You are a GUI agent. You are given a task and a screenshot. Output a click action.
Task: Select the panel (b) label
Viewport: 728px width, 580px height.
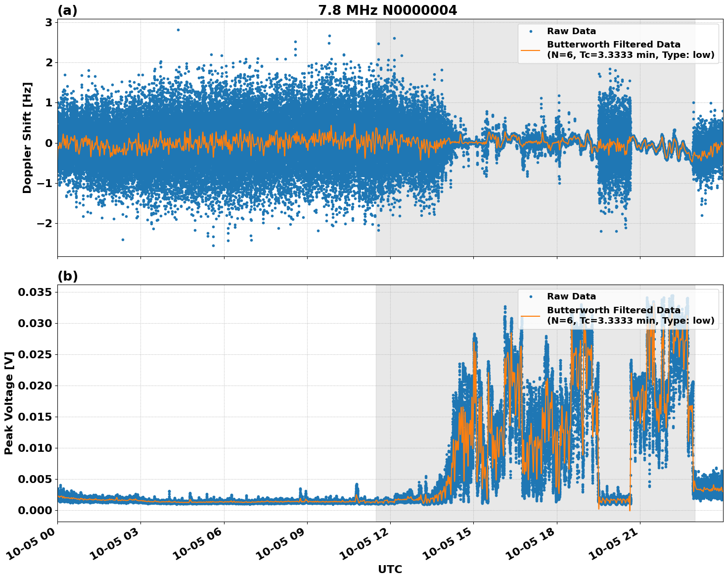point(67,275)
